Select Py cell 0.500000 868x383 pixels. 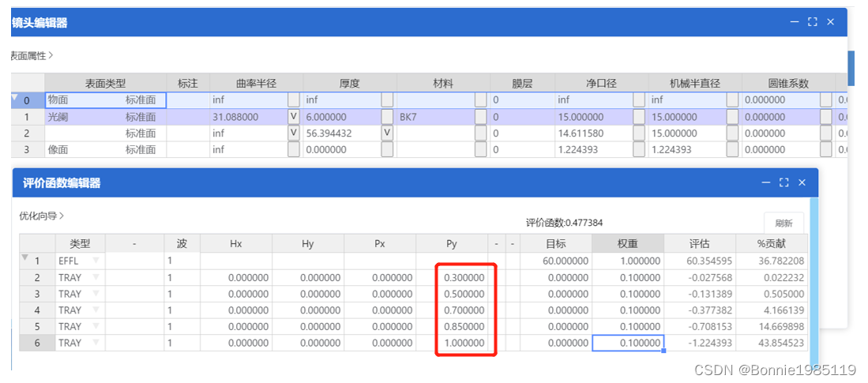[x=452, y=294]
